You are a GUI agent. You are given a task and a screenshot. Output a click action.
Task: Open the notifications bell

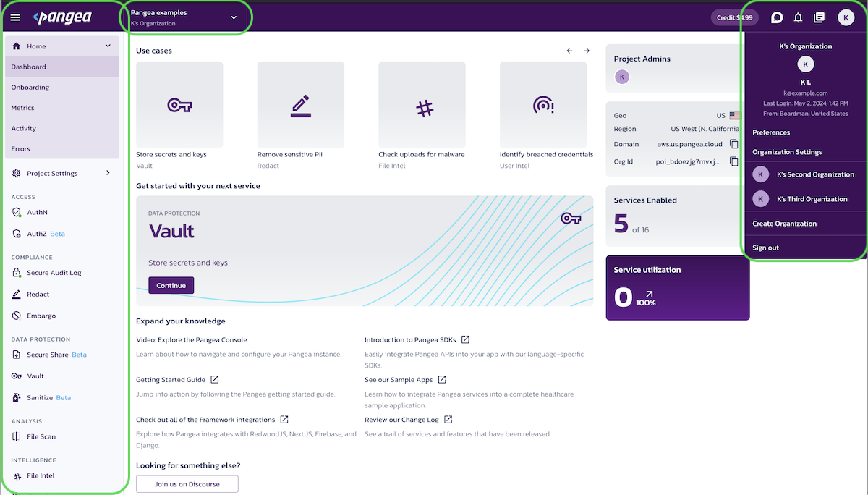[x=799, y=17]
